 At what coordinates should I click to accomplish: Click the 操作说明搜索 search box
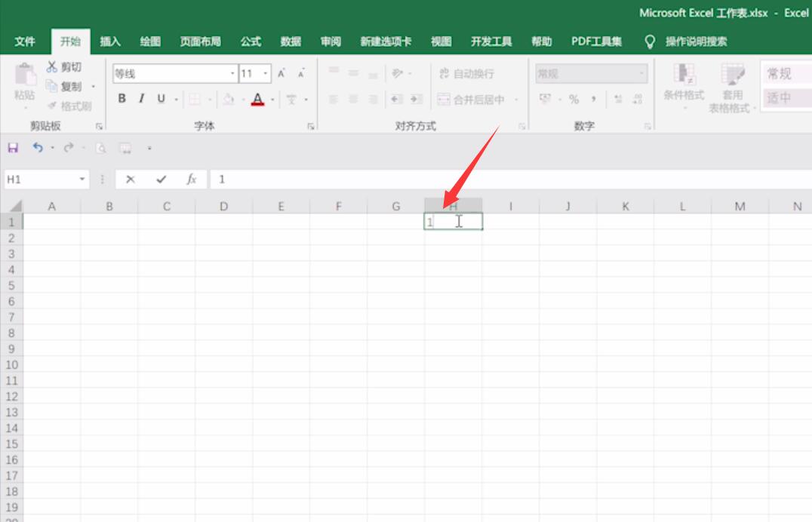click(x=696, y=41)
